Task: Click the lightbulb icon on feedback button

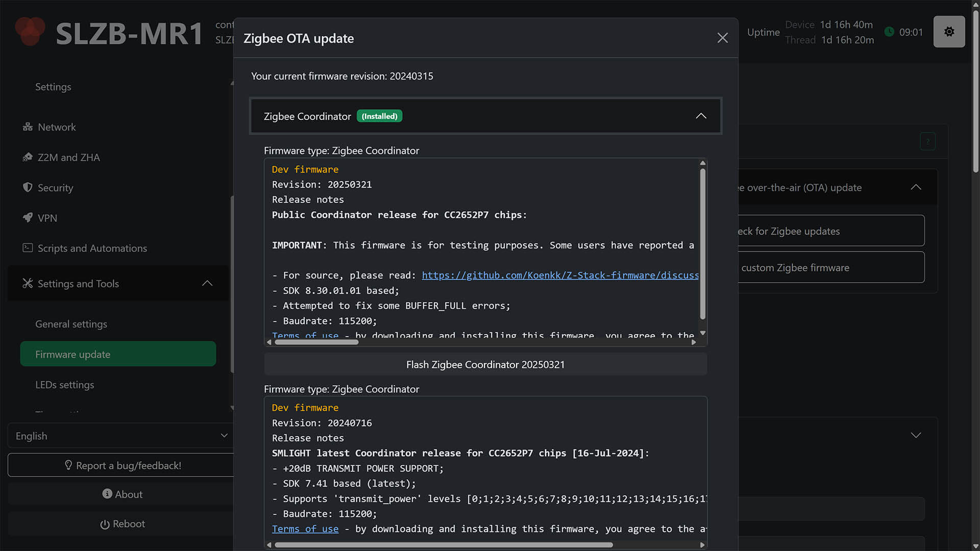Action: (68, 465)
